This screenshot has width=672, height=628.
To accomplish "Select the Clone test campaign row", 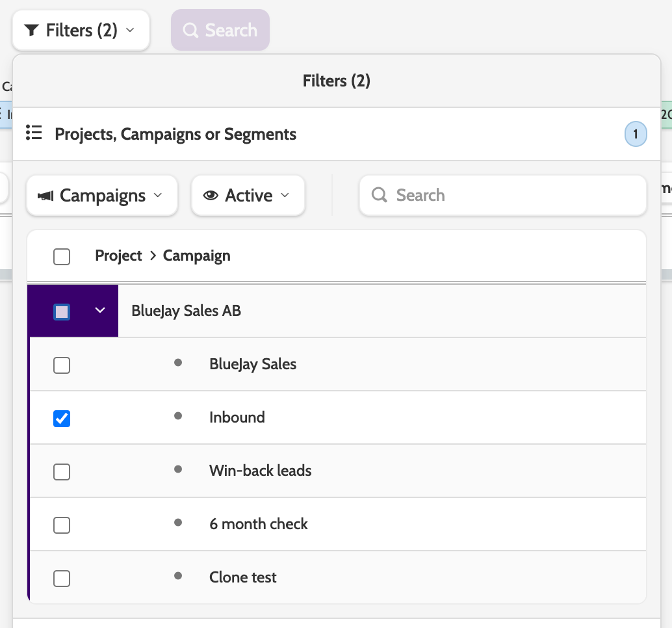I will [243, 577].
